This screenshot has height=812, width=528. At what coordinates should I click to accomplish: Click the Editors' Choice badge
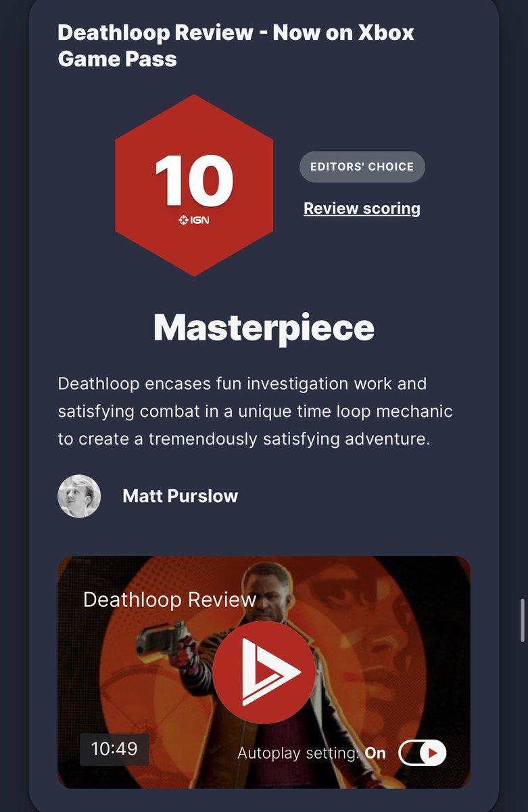[x=362, y=166]
